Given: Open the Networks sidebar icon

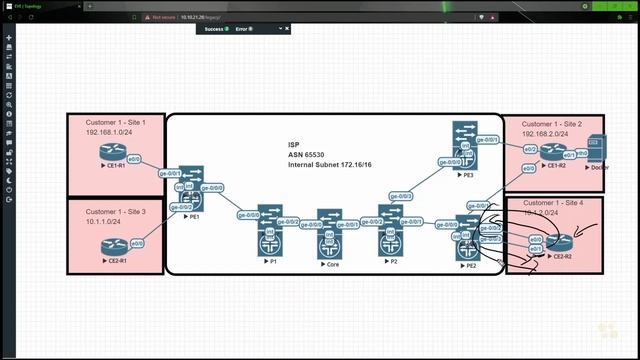Looking at the screenshot, I should [x=9, y=57].
